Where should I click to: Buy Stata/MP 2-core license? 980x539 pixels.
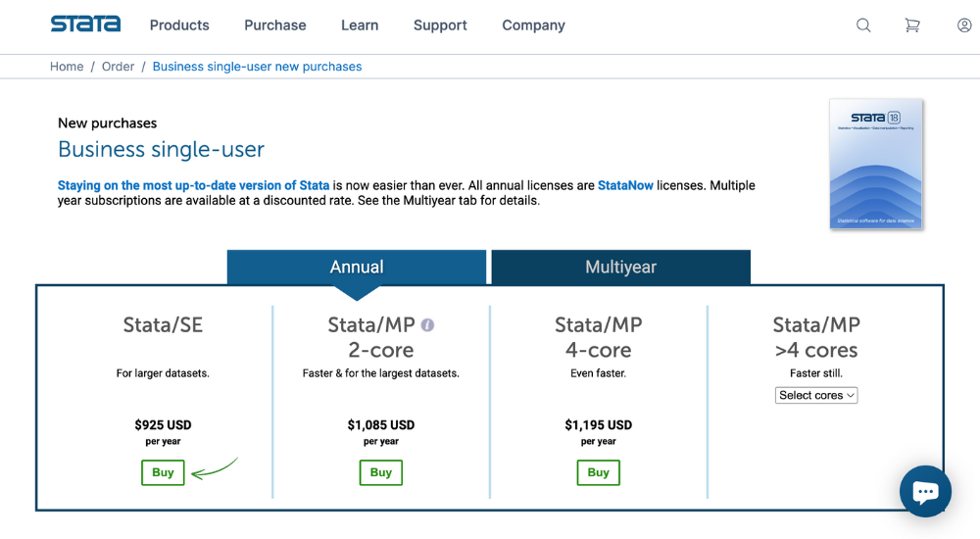[x=380, y=472]
